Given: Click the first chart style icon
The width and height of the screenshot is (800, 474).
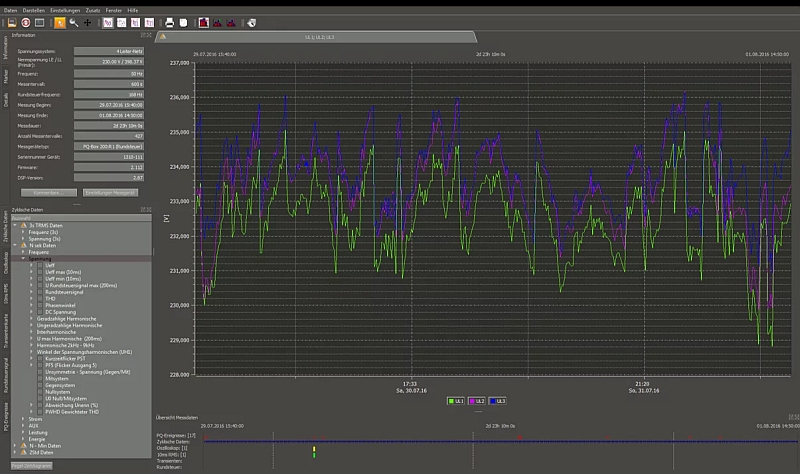Looking at the screenshot, I should pos(108,23).
